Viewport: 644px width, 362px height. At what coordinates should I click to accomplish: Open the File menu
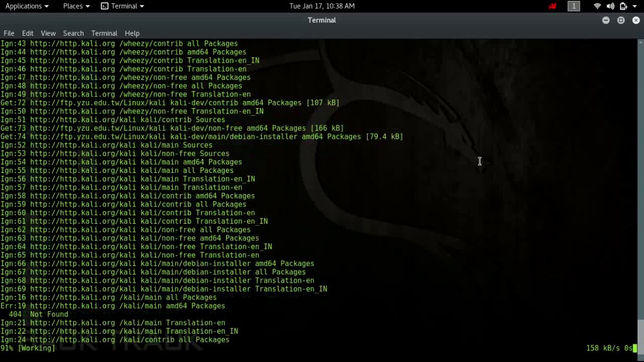pos(9,33)
